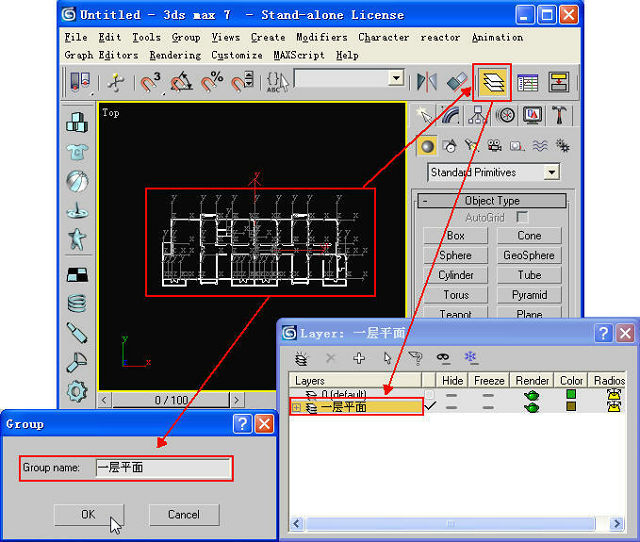Image resolution: width=640 pixels, height=542 pixels.
Task: Open the MAXScript menu
Action: [299, 55]
